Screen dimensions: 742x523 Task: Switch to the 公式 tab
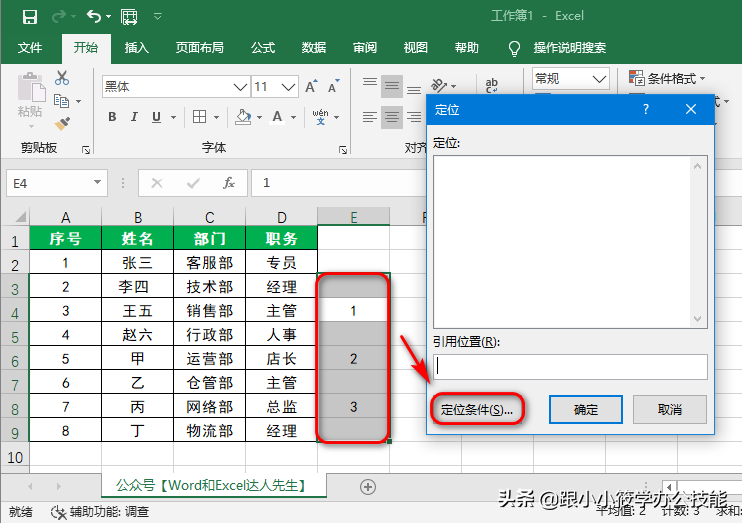pos(263,48)
